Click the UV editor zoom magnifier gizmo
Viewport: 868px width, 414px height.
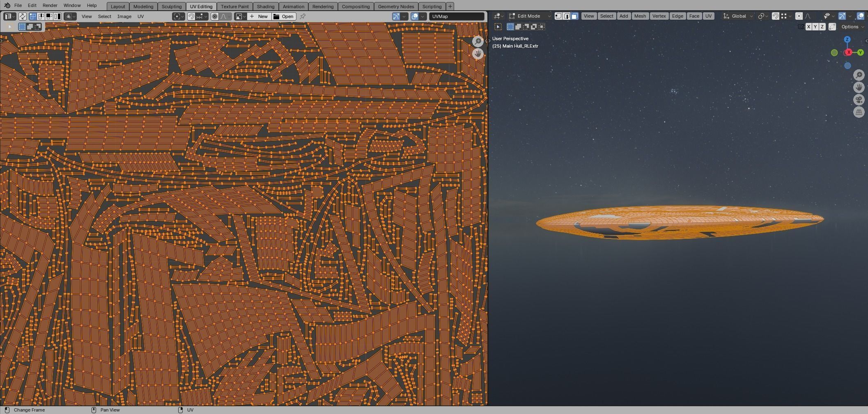[x=478, y=41]
